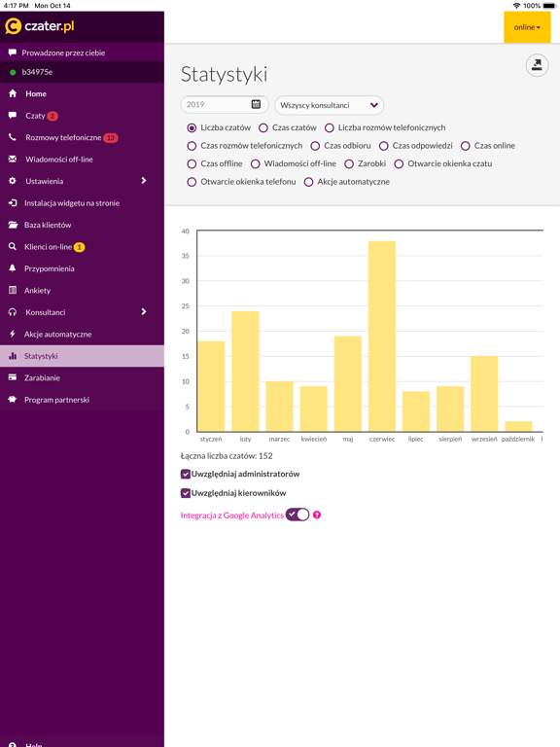Open the active chat b34975e

(82, 72)
